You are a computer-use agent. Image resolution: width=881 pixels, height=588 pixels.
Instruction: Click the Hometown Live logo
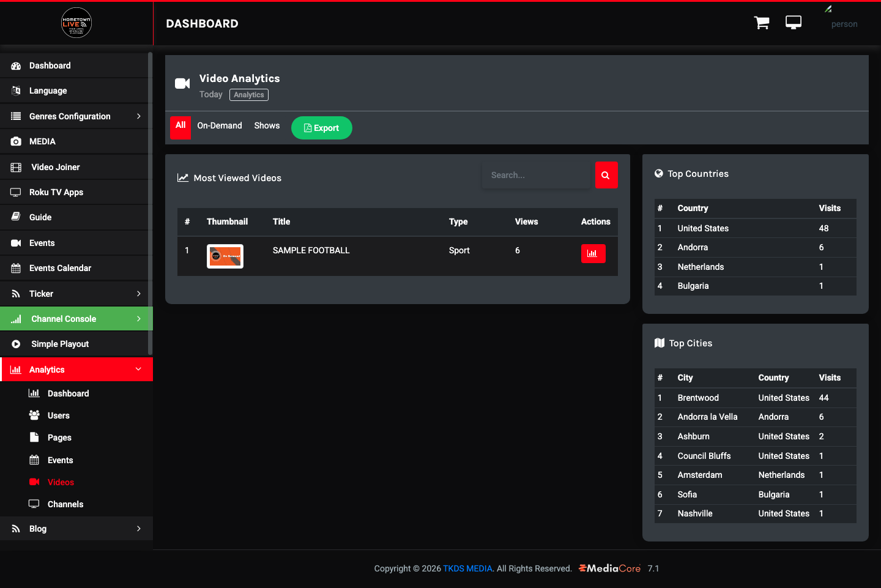[76, 23]
